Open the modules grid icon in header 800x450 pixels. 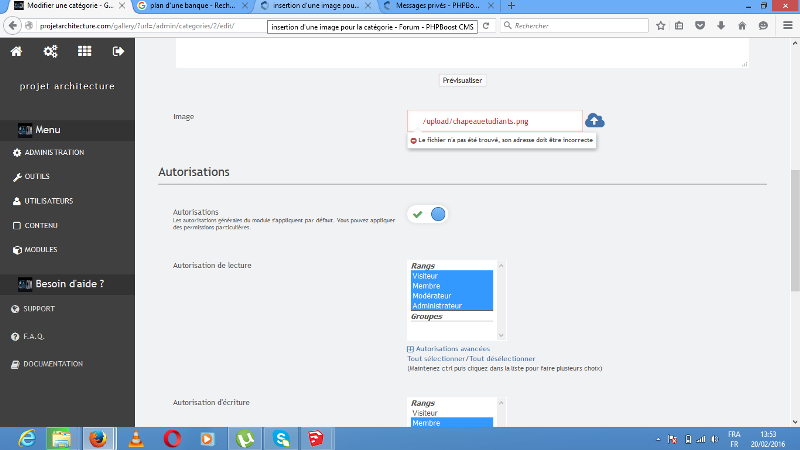(x=84, y=51)
